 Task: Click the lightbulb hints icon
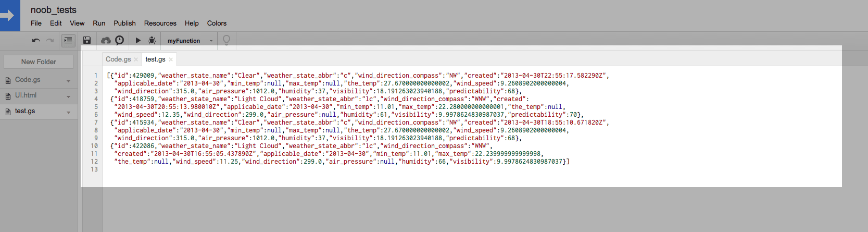tap(227, 40)
